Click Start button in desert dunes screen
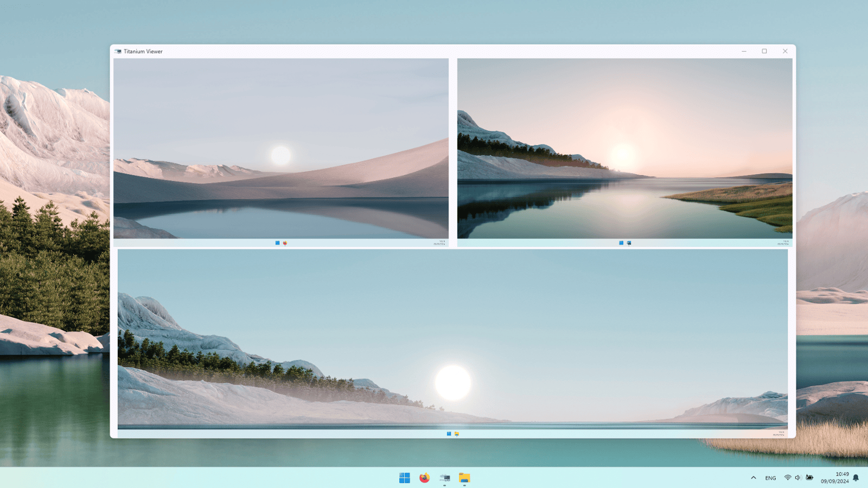 coord(278,243)
